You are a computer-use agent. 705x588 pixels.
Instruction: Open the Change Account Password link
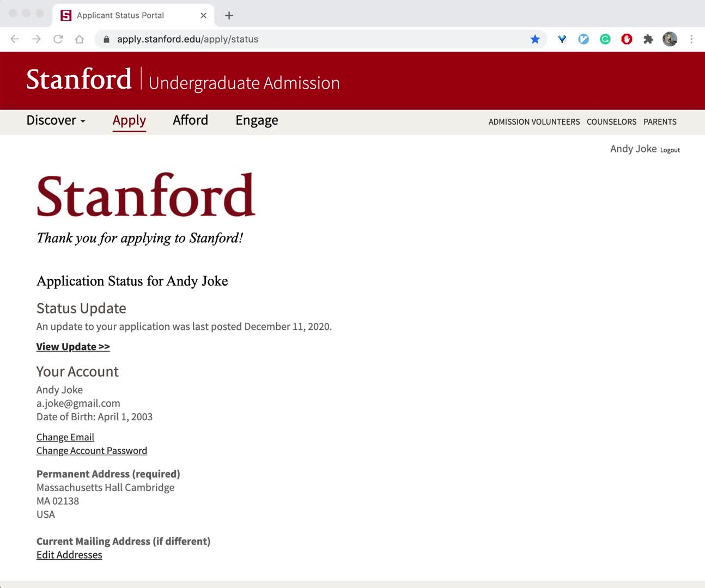tap(92, 451)
